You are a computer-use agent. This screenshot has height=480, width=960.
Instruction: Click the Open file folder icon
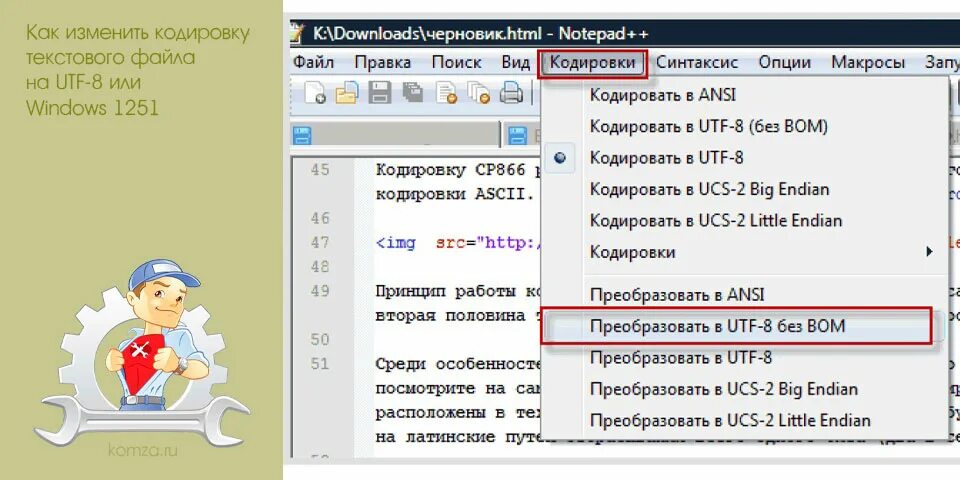pyautogui.click(x=347, y=93)
